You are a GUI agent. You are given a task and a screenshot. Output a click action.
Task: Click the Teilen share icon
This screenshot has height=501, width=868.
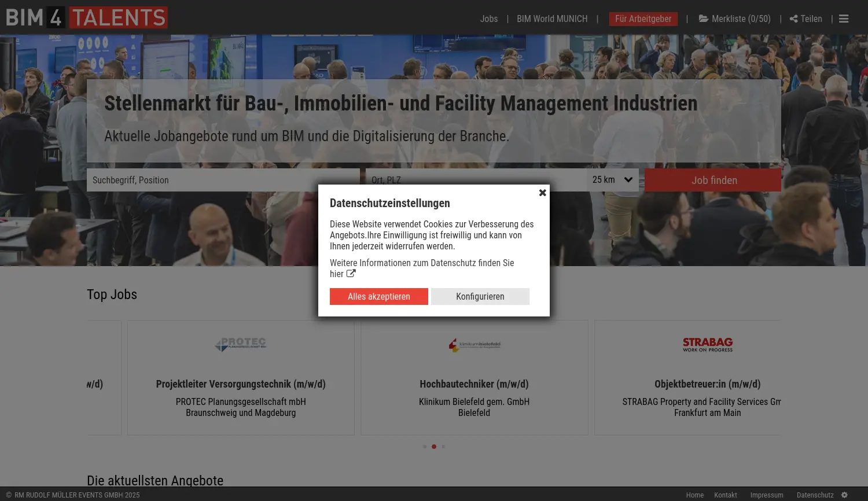(x=793, y=19)
